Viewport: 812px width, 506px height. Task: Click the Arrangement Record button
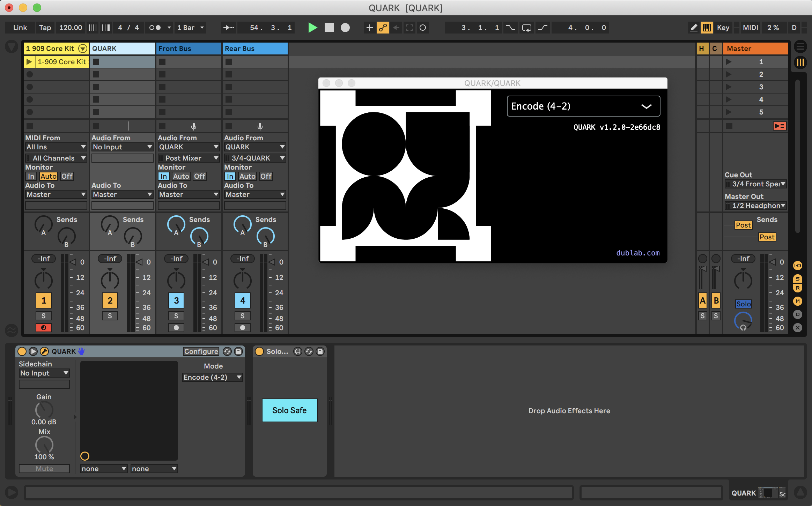[345, 28]
